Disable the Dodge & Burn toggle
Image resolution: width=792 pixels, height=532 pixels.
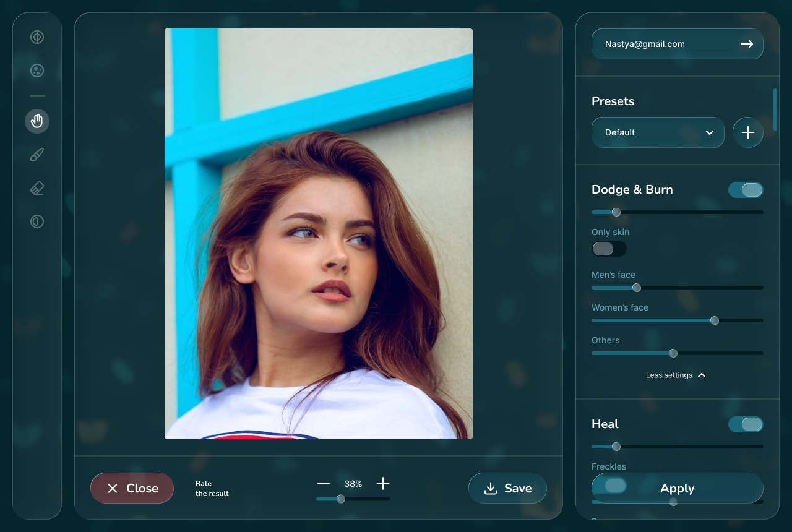[745, 190]
